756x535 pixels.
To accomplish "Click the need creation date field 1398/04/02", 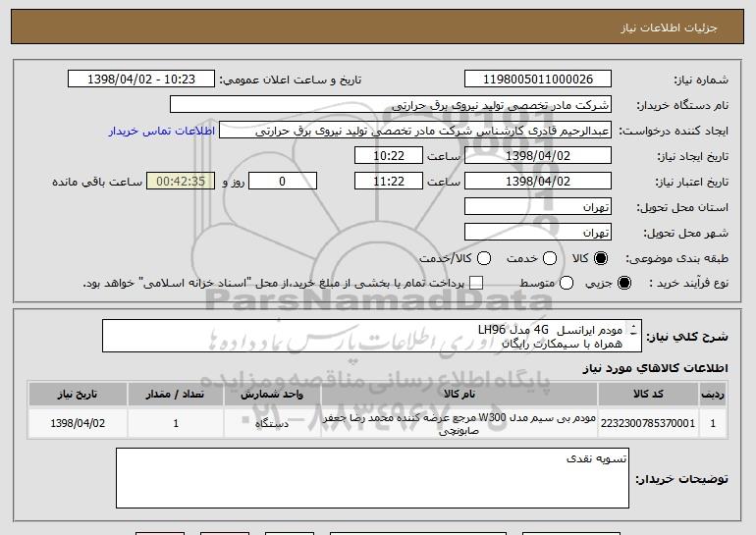I will 538,156.
